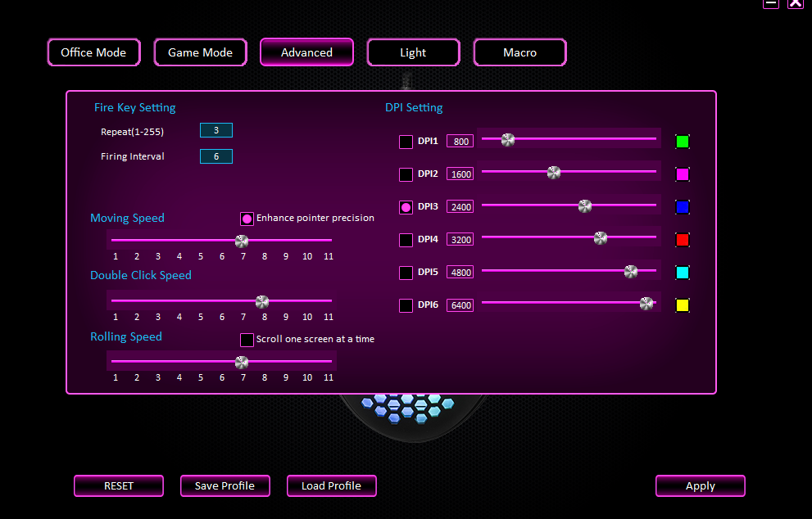Click the Apply button
Viewport: 812px width, 519px height.
(700, 486)
